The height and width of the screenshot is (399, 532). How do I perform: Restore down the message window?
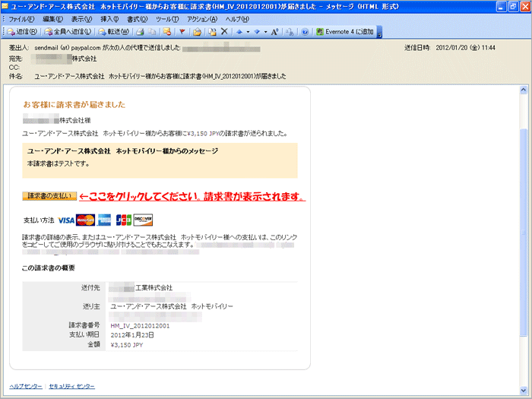[x=513, y=6]
